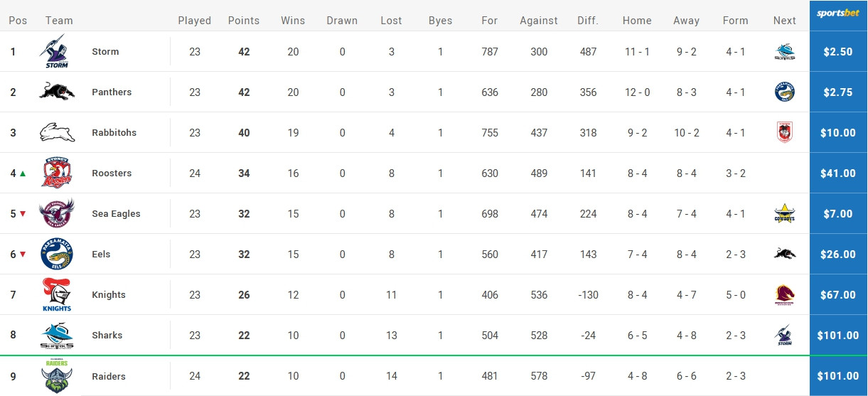Select the Raiders team logo
Image resolution: width=868 pixels, height=396 pixels.
(x=57, y=376)
